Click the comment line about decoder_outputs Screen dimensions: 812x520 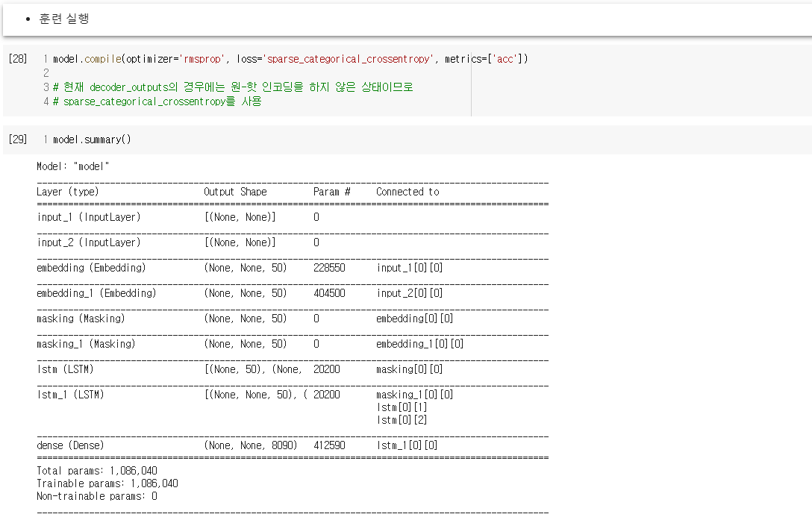[x=233, y=87]
